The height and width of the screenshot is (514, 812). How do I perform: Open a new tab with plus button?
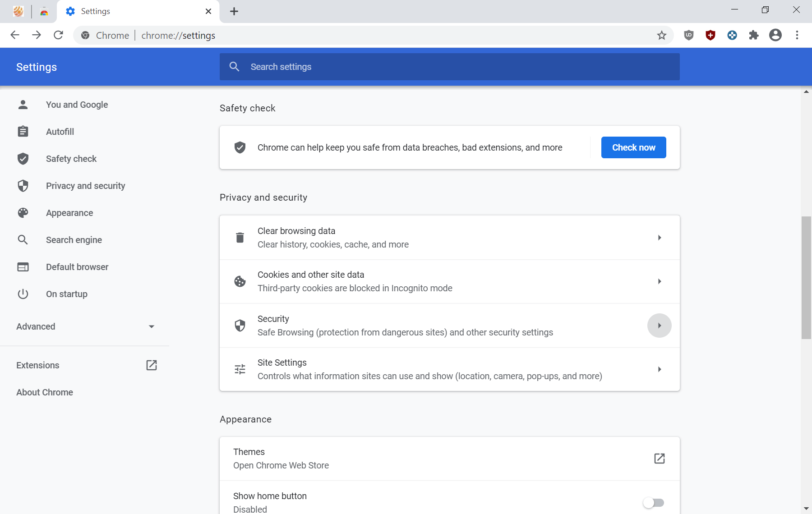[234, 11]
